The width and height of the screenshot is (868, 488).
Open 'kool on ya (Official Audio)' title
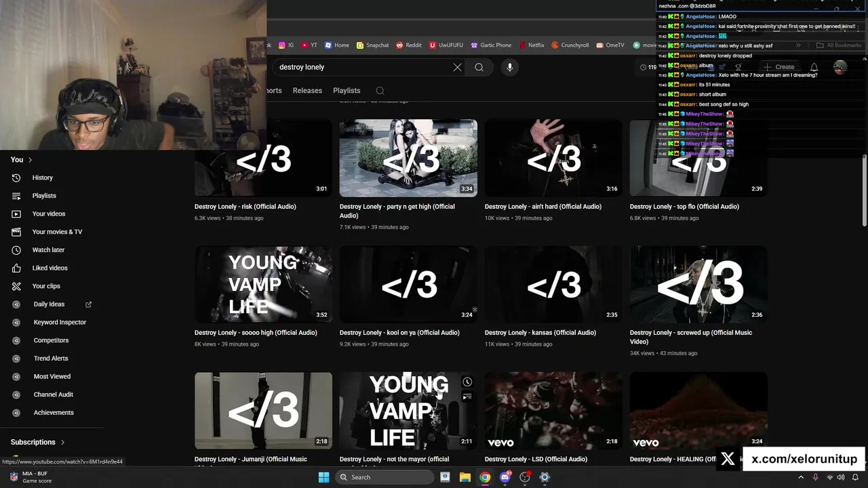(x=399, y=333)
